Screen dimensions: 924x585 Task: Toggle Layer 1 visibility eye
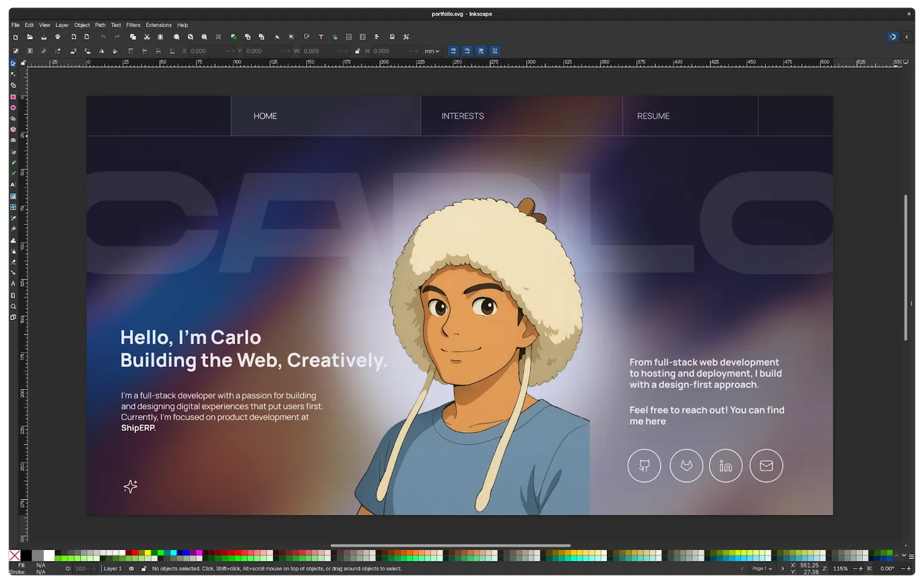[x=131, y=569]
